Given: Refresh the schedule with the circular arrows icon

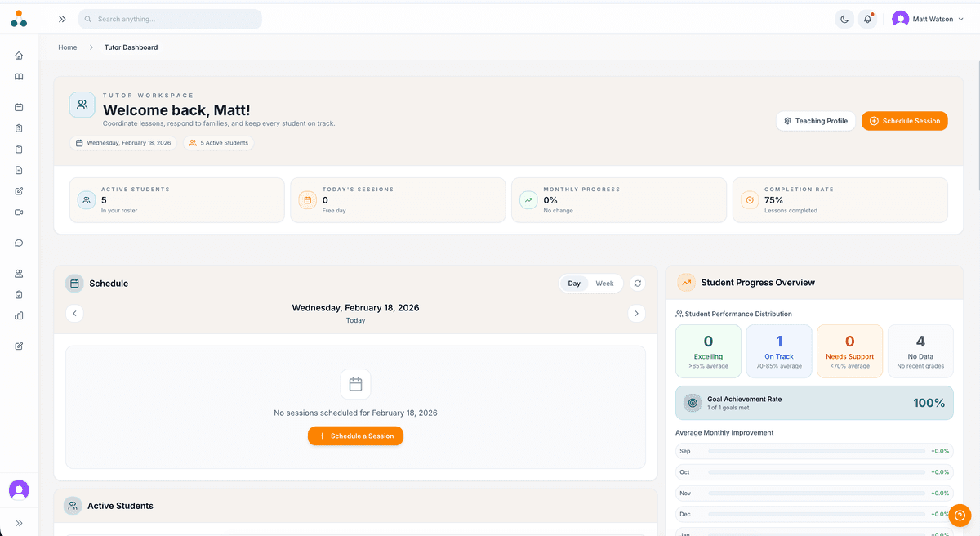Looking at the screenshot, I should (637, 283).
